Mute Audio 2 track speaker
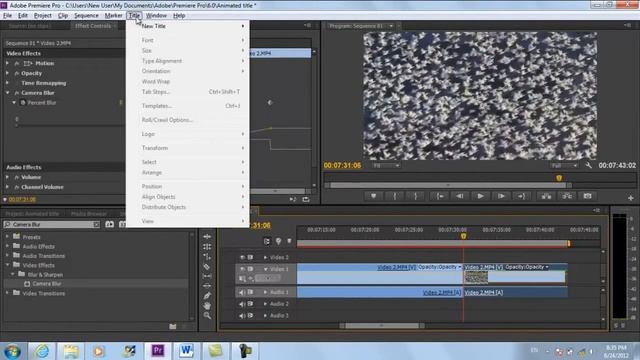This screenshot has height=360, width=640. 242,304
